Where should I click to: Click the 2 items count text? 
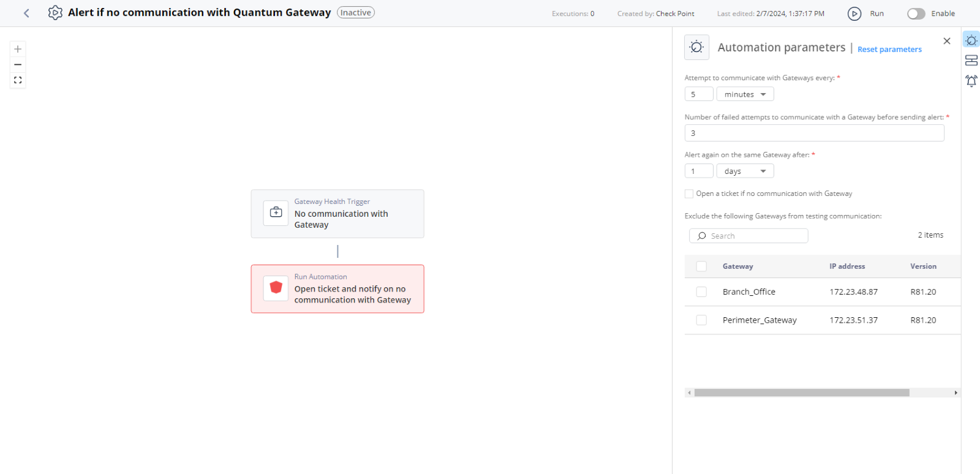(930, 235)
